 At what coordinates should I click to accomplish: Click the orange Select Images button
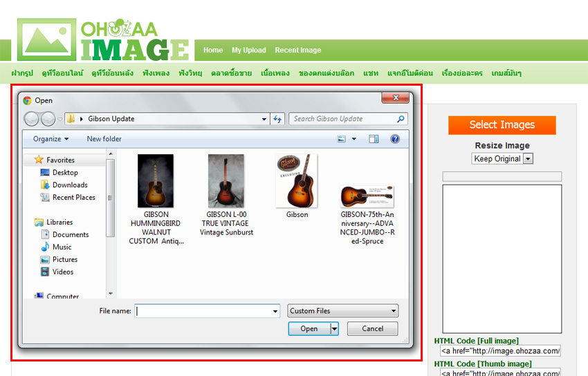coord(502,124)
